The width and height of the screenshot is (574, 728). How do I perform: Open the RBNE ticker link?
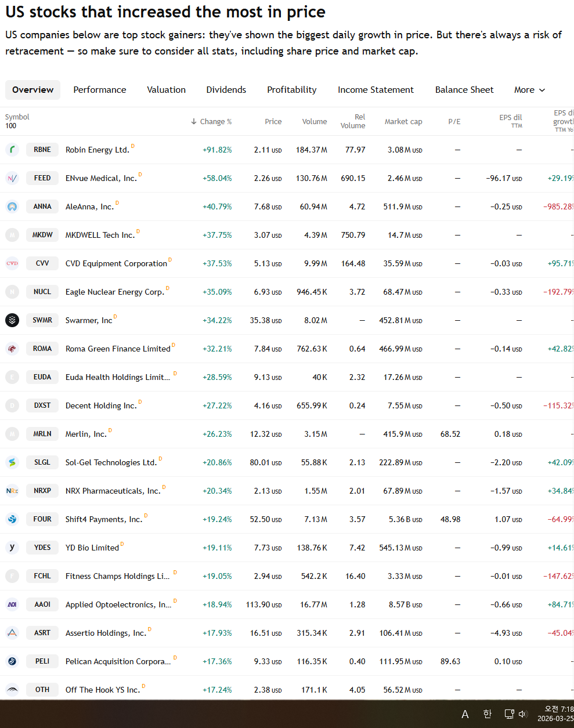tap(42, 150)
